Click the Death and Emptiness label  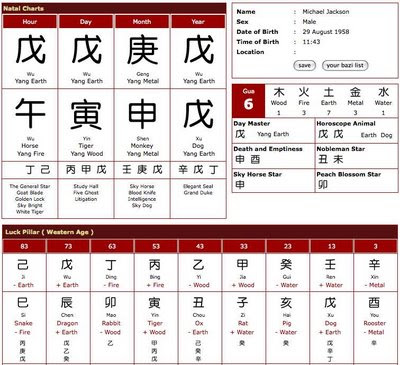[268, 149]
